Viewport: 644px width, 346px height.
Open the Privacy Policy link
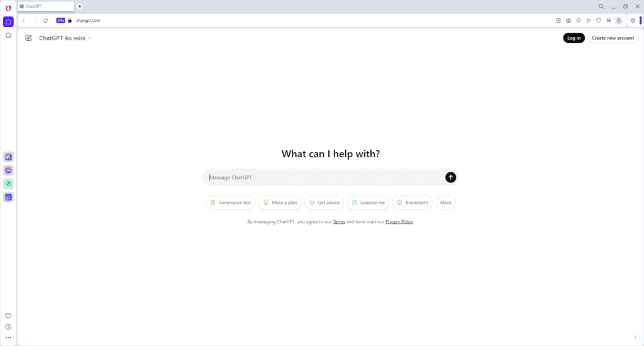399,222
